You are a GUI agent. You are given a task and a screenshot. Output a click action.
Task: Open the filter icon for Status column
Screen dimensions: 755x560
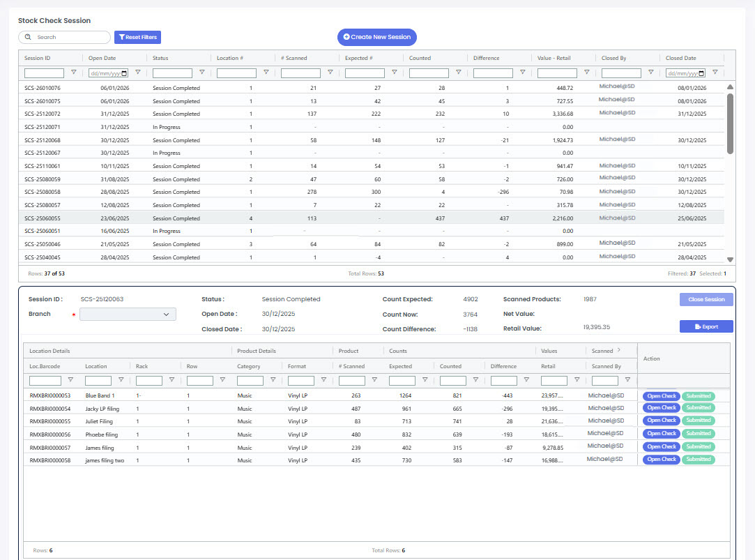pyautogui.click(x=201, y=73)
